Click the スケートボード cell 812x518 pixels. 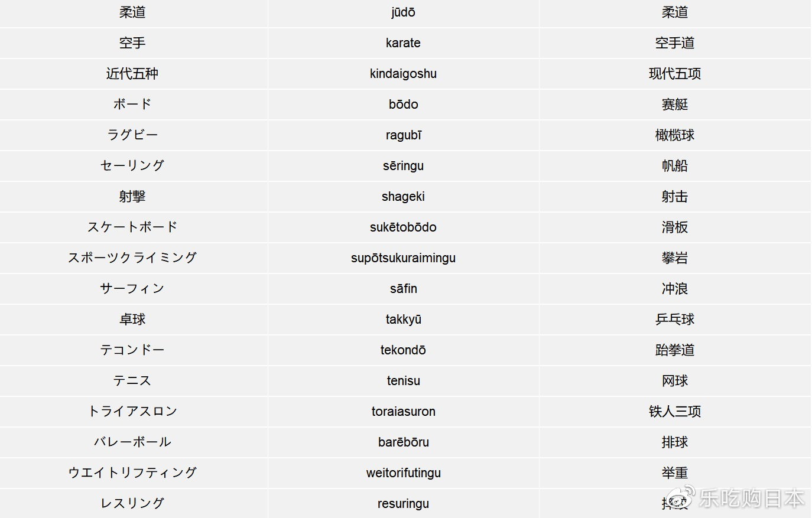pyautogui.click(x=132, y=227)
